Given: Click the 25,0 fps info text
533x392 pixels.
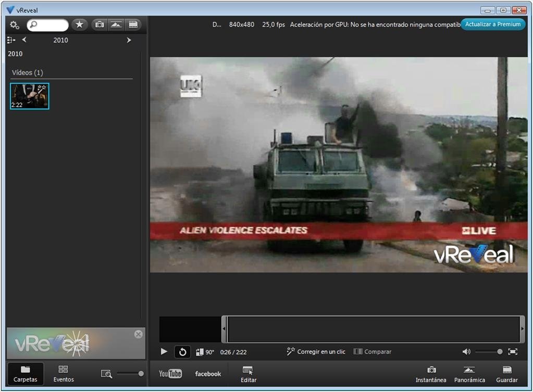Looking at the screenshot, I should click(x=274, y=24).
